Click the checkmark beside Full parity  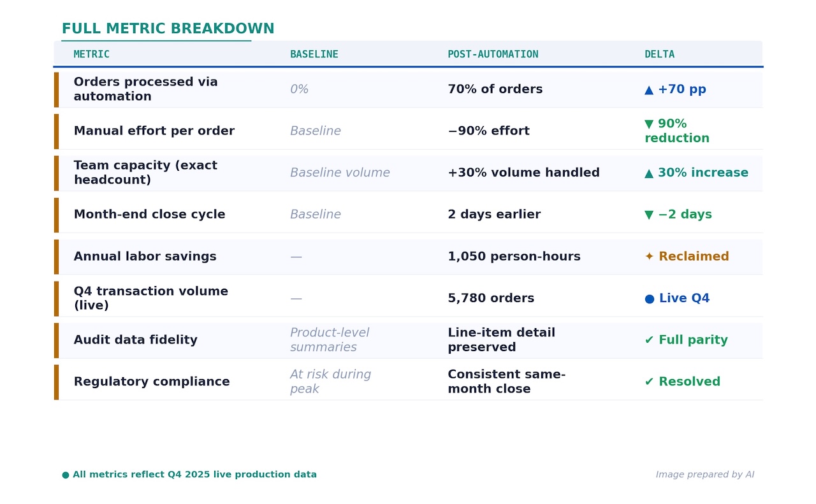coord(649,340)
